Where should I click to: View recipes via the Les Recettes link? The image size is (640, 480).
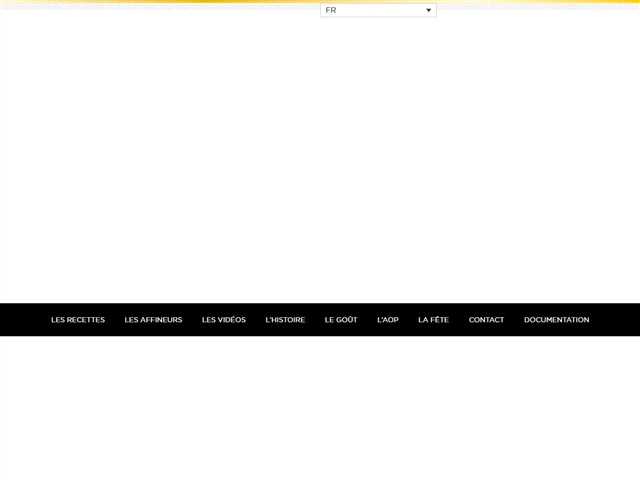(x=78, y=320)
